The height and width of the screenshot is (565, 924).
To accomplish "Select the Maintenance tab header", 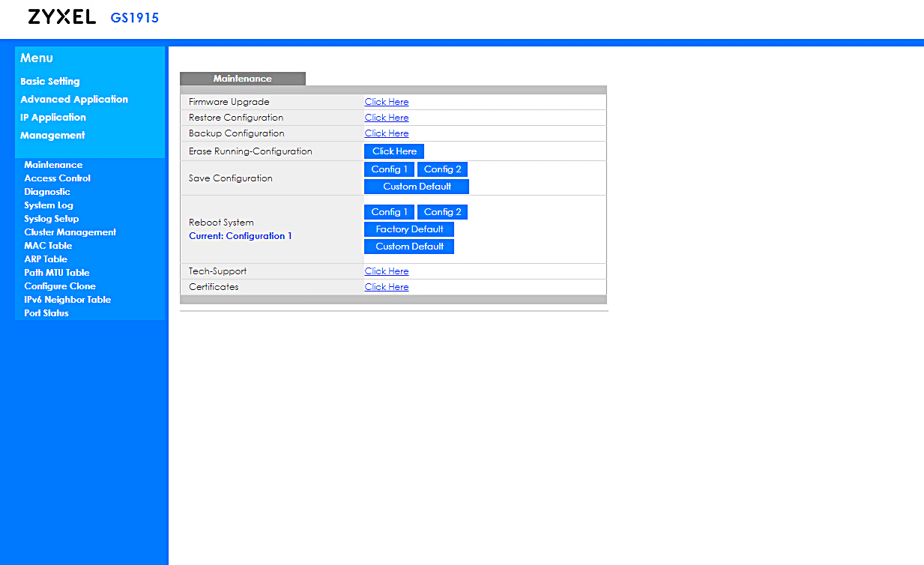I will pos(243,79).
